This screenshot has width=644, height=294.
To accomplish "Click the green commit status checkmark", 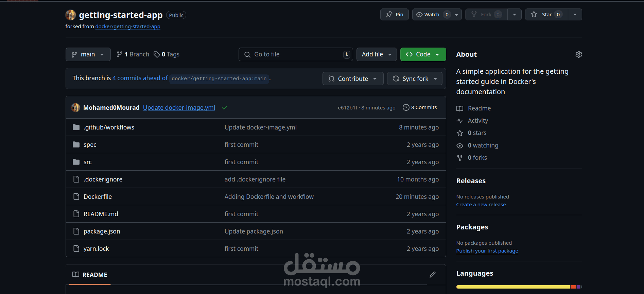I will click(x=225, y=107).
